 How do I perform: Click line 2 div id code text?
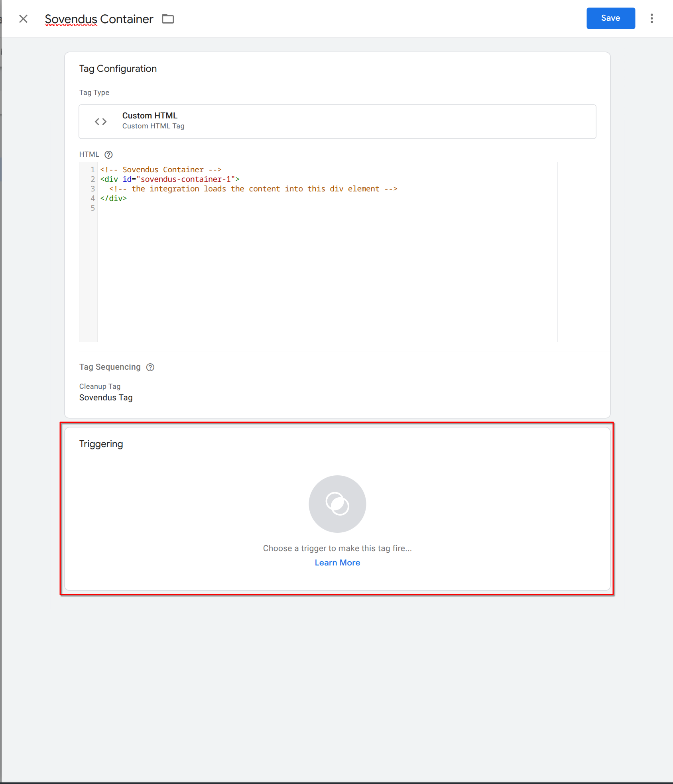pos(170,179)
